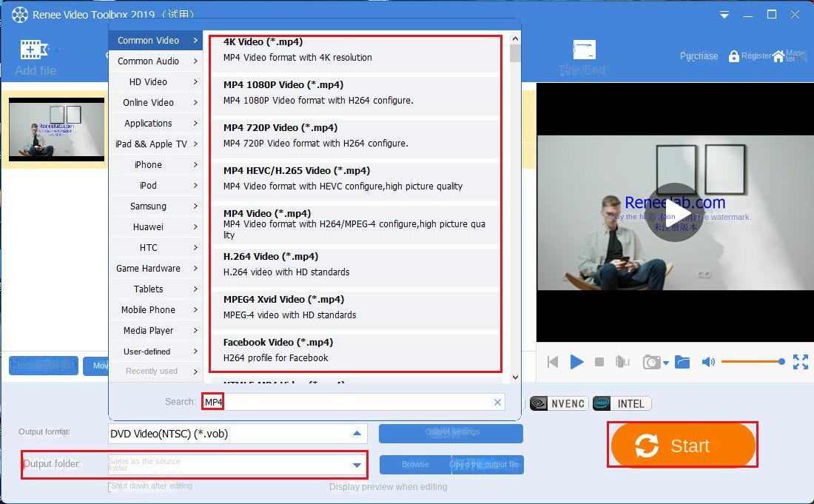This screenshot has height=504, width=814.
Task: Click the Renee Video Toolbox app logo
Action: click(20, 15)
